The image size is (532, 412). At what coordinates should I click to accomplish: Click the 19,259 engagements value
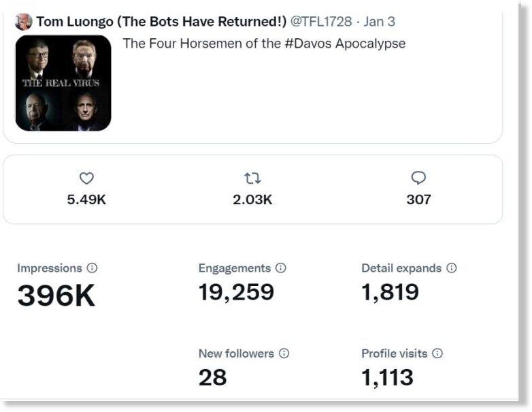[x=236, y=292]
